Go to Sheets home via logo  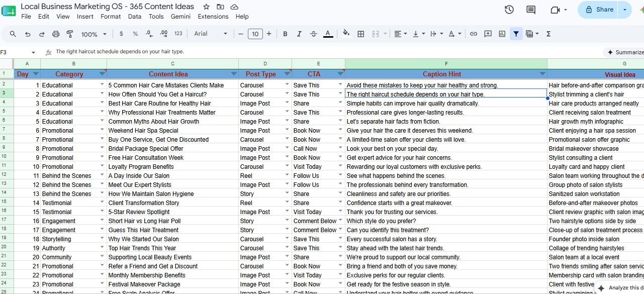point(9,11)
